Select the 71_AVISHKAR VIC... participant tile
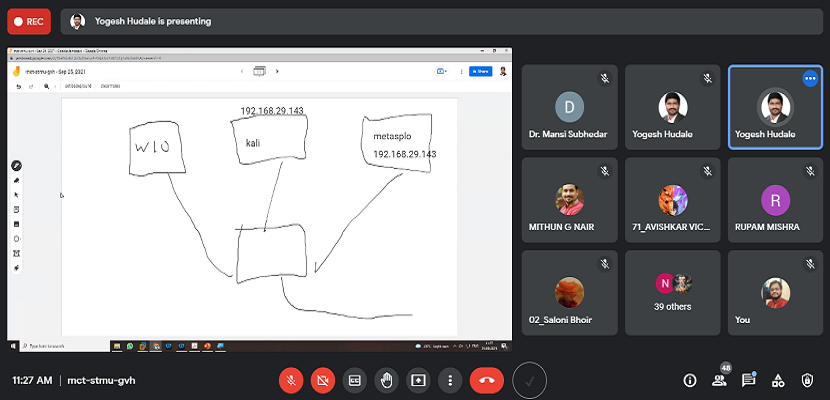This screenshot has width=830, height=400. [x=673, y=200]
